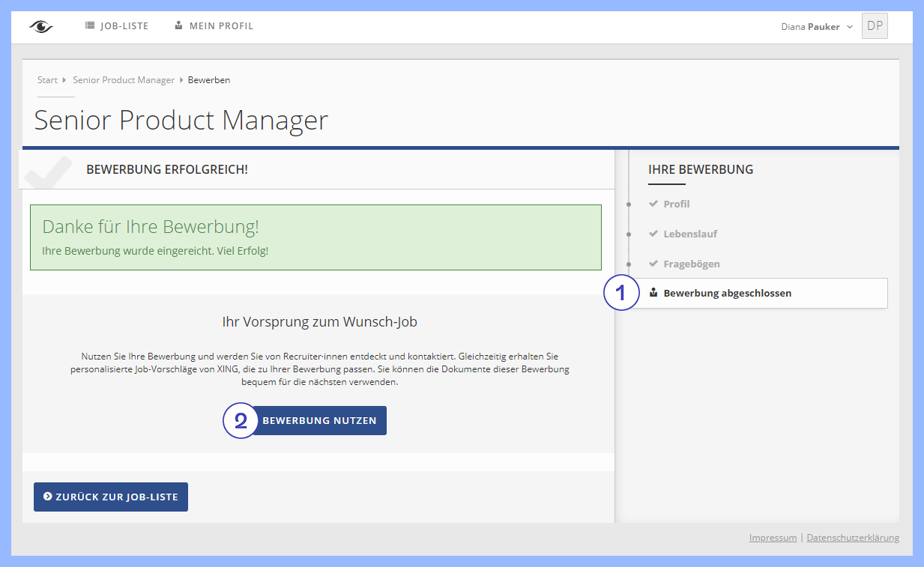Viewport: 924px width, 567px height.
Task: Select the Lebenslauf step in the sidebar
Action: coord(690,234)
